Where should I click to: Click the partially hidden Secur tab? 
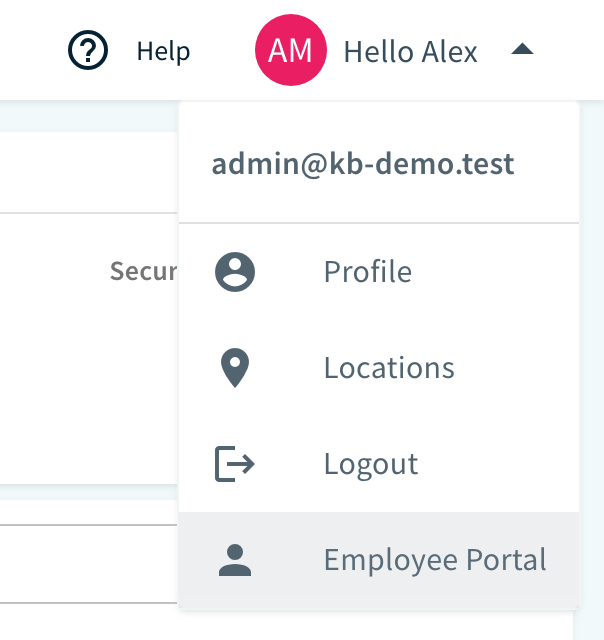point(143,271)
